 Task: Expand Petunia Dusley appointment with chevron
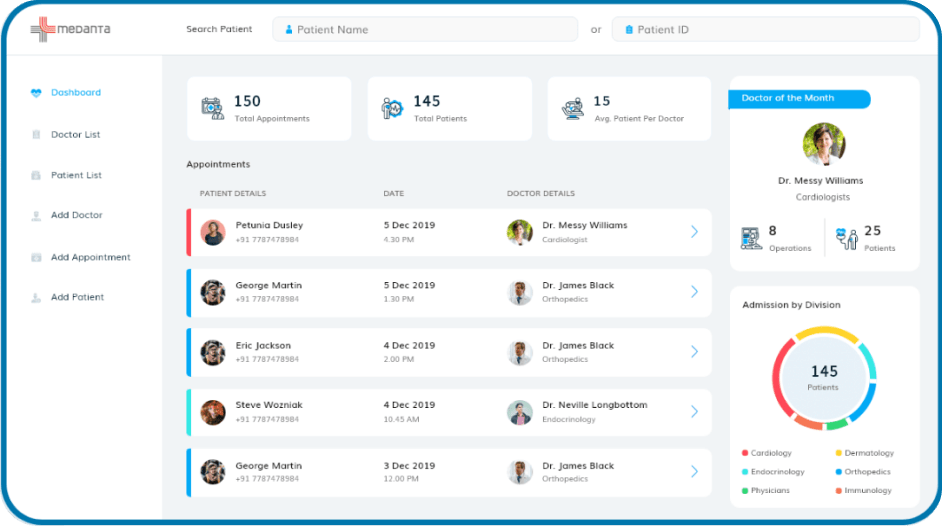point(694,232)
